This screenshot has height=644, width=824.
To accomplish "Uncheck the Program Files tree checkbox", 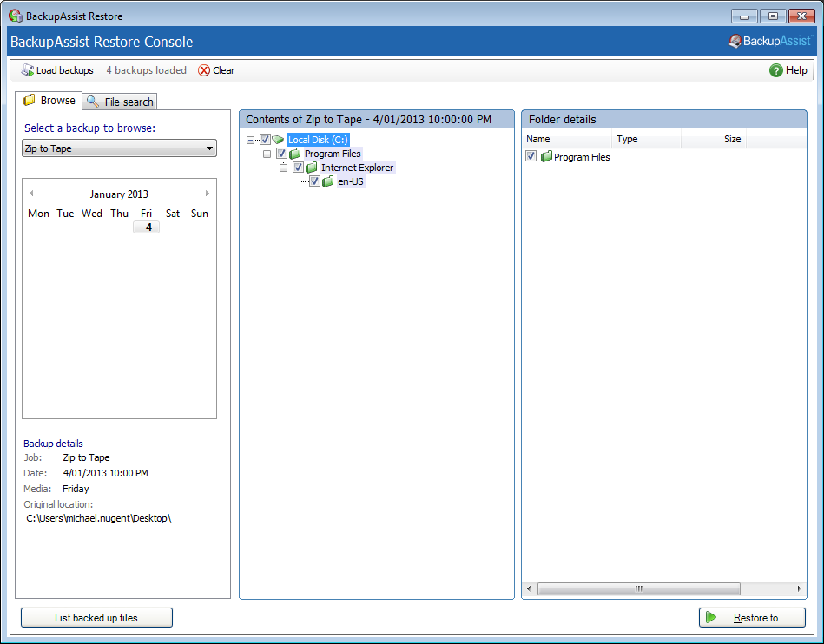I will coord(281,154).
